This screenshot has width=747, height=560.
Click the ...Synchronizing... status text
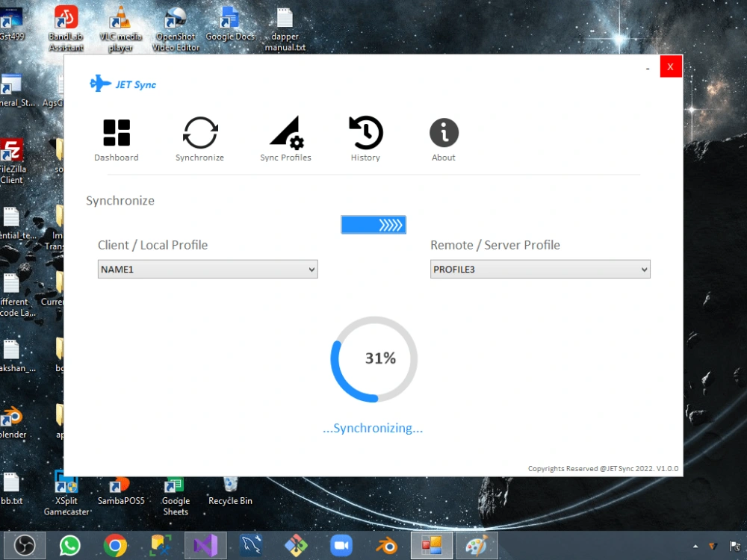click(373, 428)
